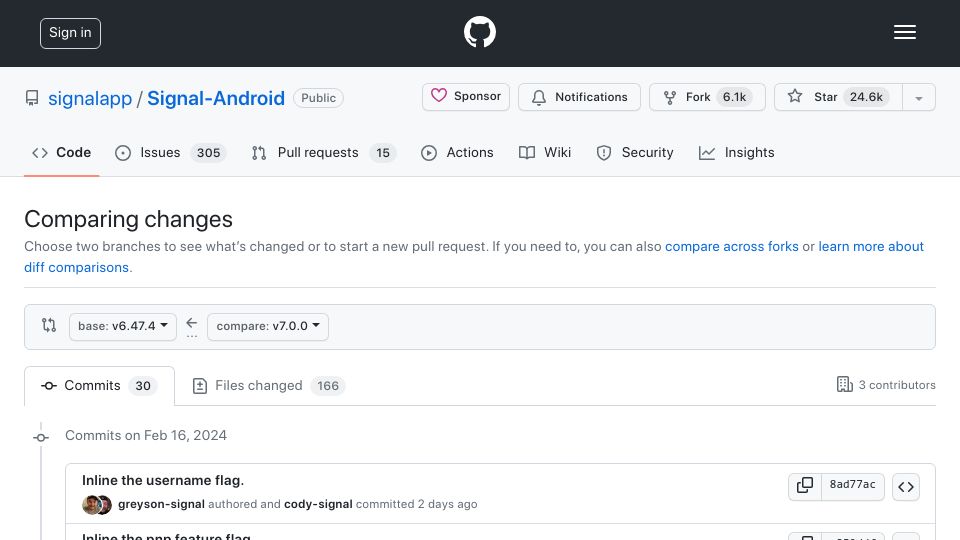Open the Insights tab
This screenshot has width=960, height=540.
(737, 152)
